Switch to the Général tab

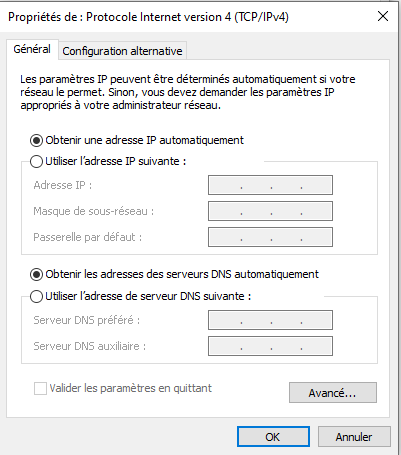point(32,49)
